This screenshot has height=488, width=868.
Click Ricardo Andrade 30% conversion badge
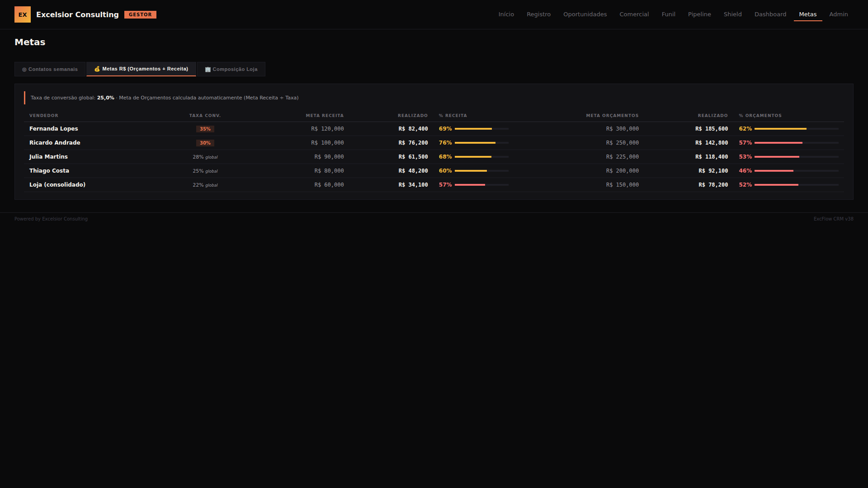205,143
